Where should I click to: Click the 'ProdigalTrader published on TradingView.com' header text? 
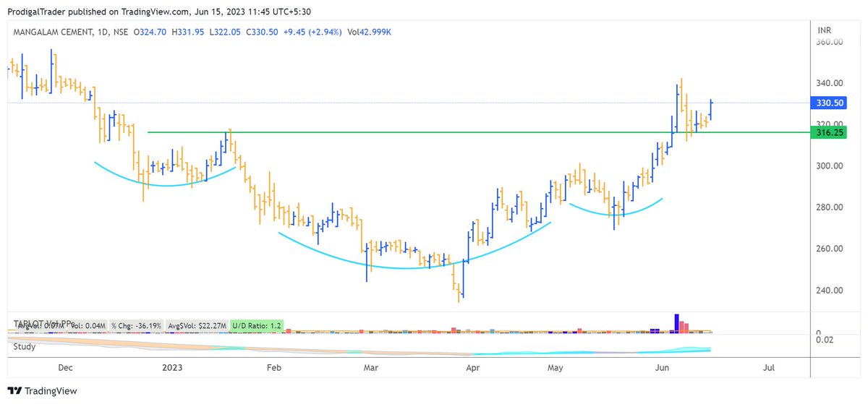[100, 11]
